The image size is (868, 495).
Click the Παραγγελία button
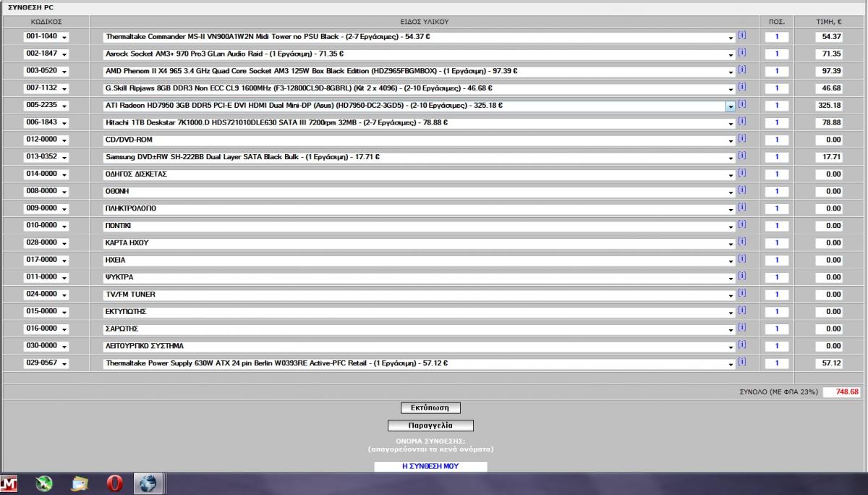coord(430,426)
